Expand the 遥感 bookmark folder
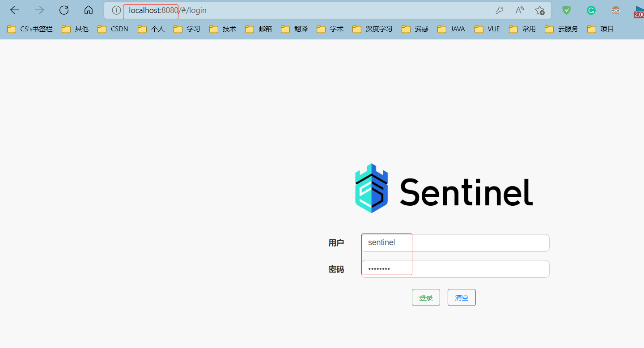This screenshot has width=644, height=348. point(415,29)
